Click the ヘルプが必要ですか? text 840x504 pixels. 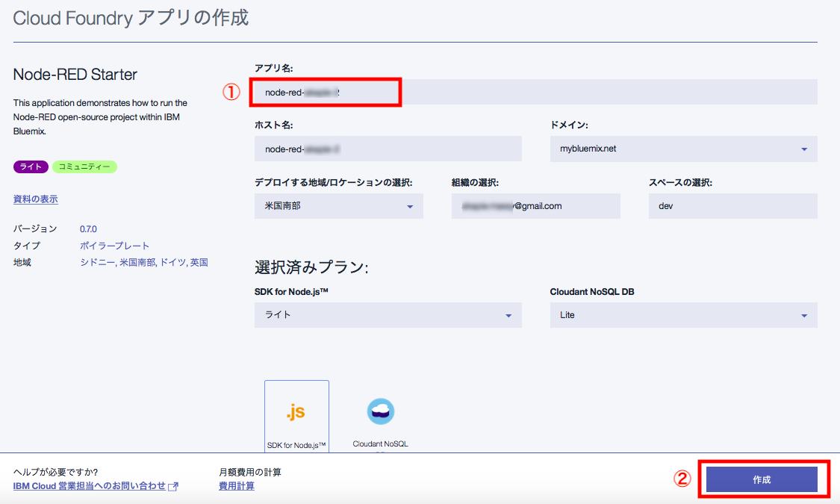56,472
